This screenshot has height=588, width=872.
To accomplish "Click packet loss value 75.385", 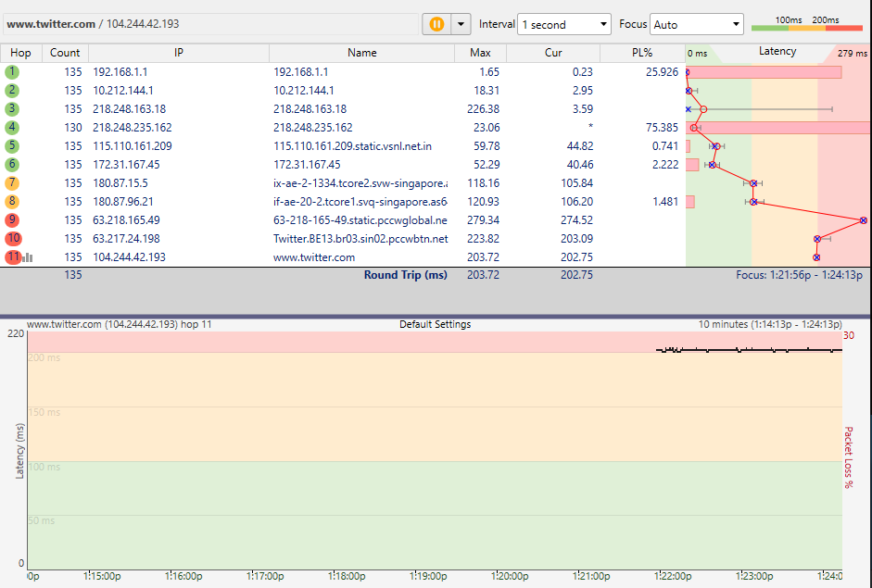I will (662, 127).
